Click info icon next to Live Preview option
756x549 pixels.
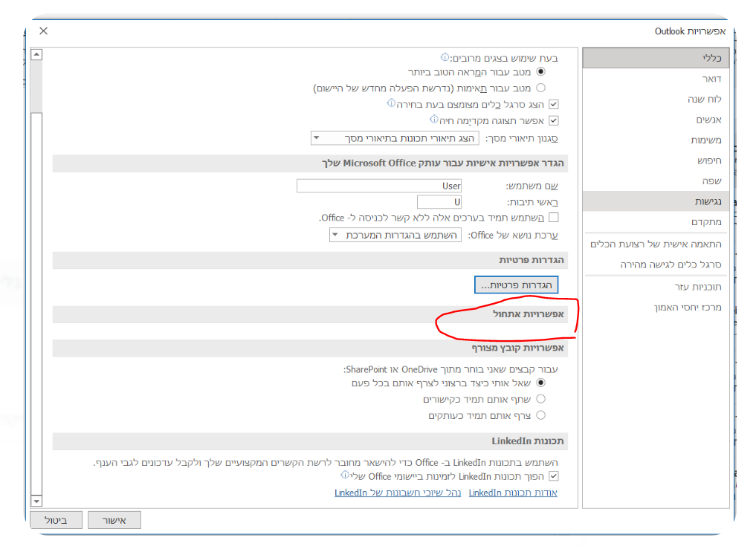coord(433,120)
